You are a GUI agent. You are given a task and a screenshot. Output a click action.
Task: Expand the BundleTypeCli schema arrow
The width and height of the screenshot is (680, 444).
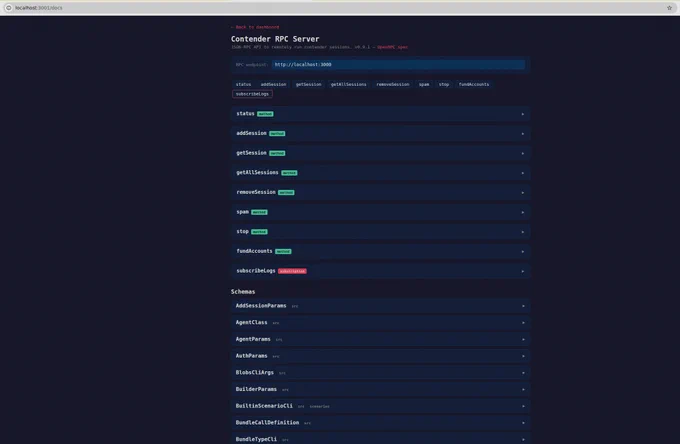click(523, 439)
